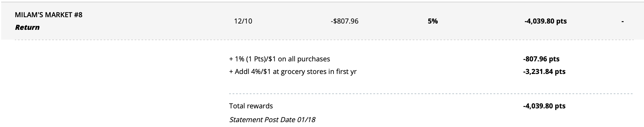Collapse the row using the far-right dash
Image resolution: width=644 pixels, height=127 pixels.
[x=622, y=21]
